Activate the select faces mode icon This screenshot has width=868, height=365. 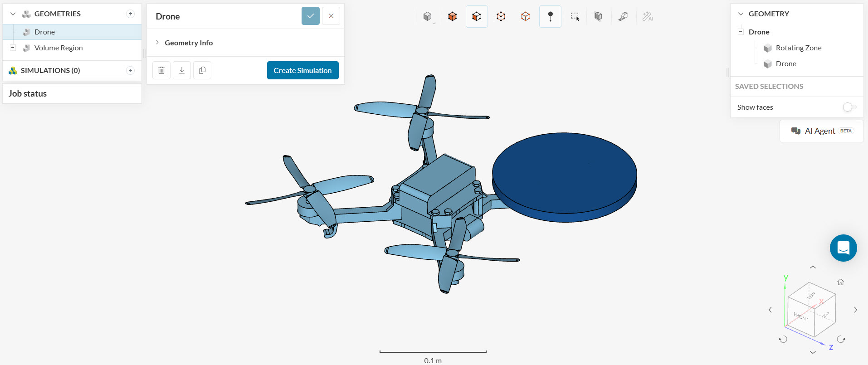tap(477, 17)
